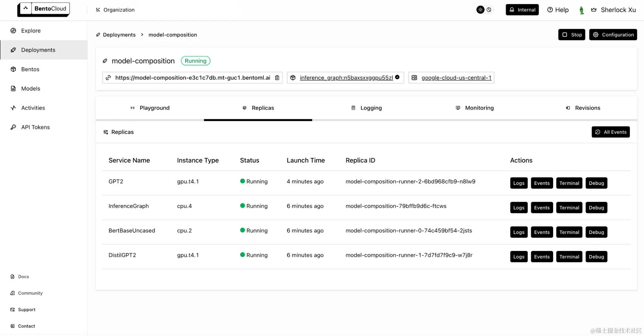Switch to light theme sun icon

click(x=480, y=10)
